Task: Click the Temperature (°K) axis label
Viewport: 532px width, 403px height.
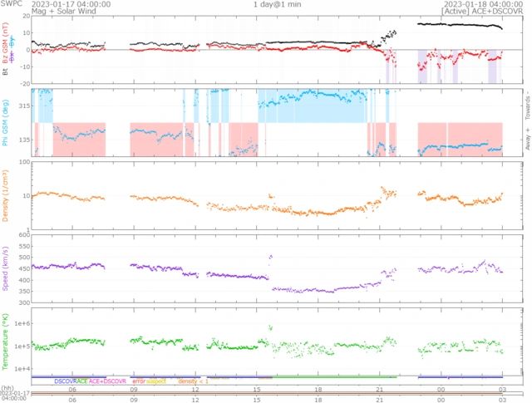Action: pyautogui.click(x=7, y=339)
